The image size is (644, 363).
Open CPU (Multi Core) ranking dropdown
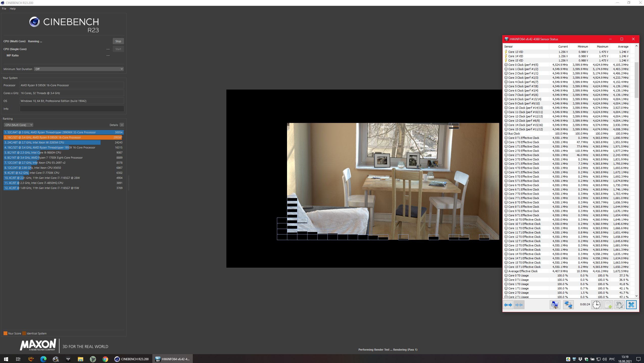18,125
